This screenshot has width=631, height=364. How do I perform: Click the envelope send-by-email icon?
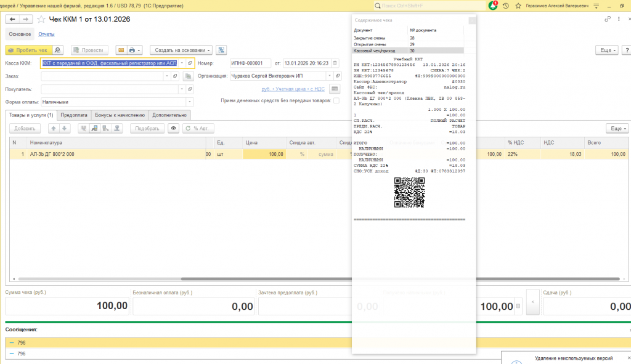(x=121, y=50)
